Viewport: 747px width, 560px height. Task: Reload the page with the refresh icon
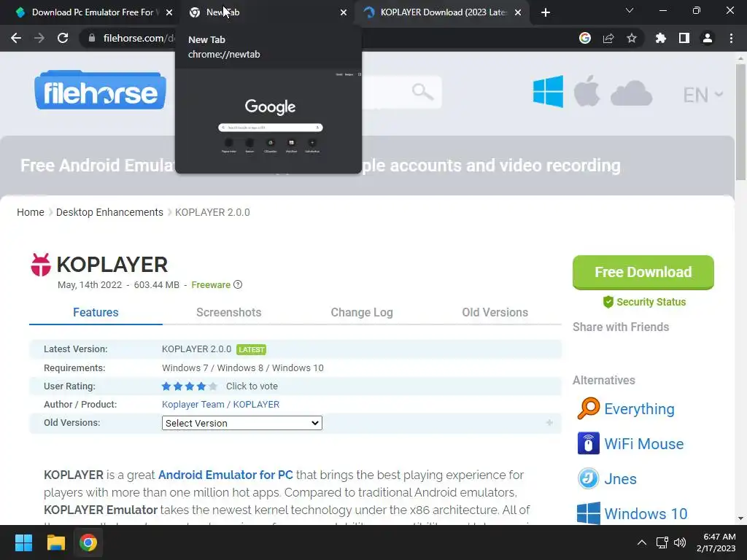(x=63, y=38)
